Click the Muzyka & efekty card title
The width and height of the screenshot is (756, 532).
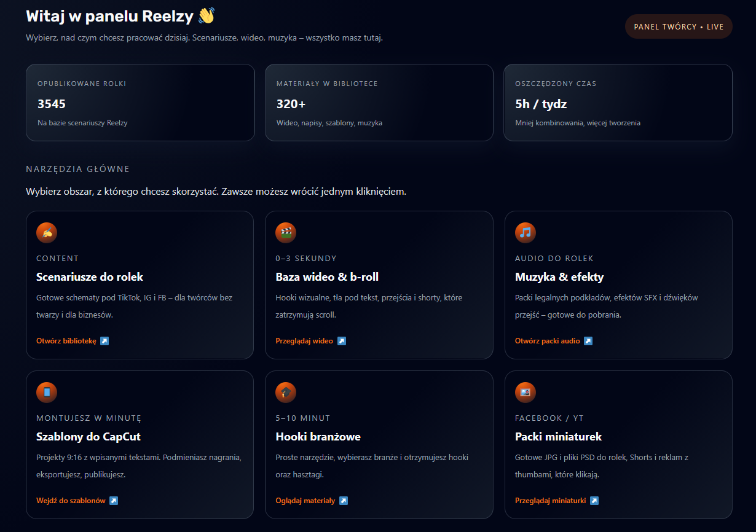559,277
